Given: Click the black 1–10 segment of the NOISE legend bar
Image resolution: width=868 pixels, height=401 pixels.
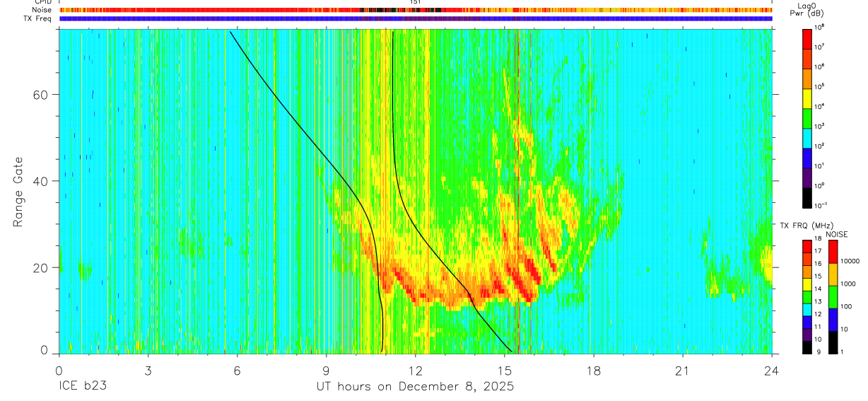Looking at the screenshot, I should click(833, 342).
